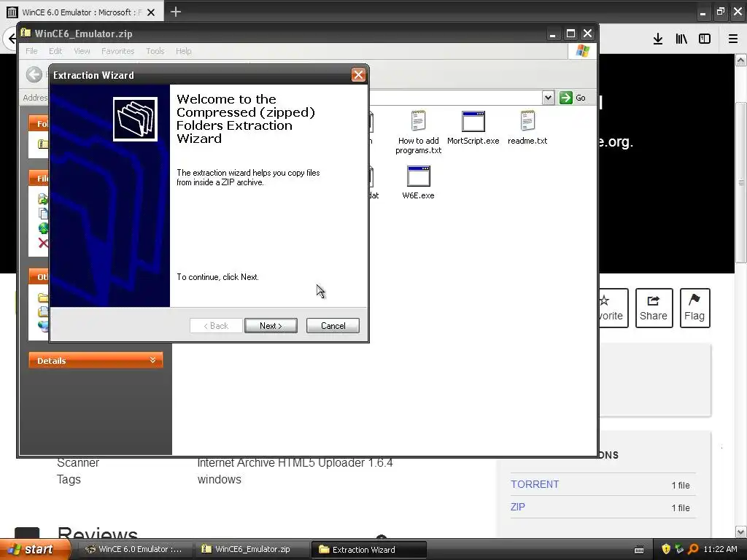
Task: Switch to the WinCE6_Emulator.zip taskbar button
Action: [252, 549]
